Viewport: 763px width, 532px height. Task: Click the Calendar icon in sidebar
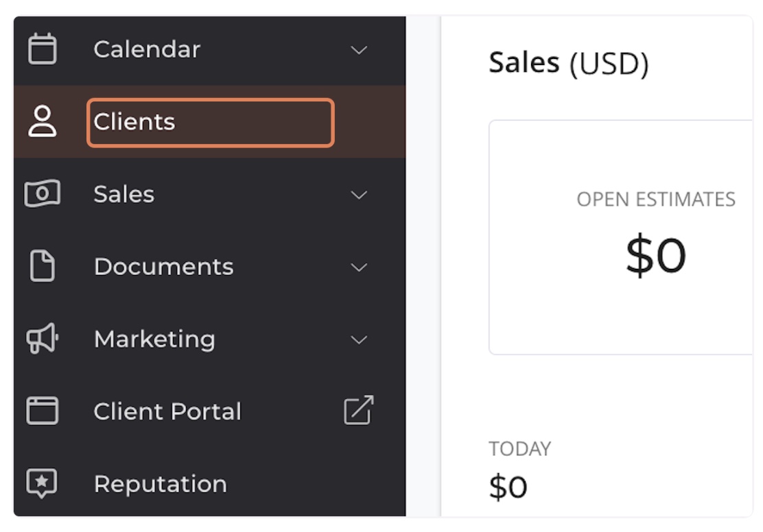42,49
